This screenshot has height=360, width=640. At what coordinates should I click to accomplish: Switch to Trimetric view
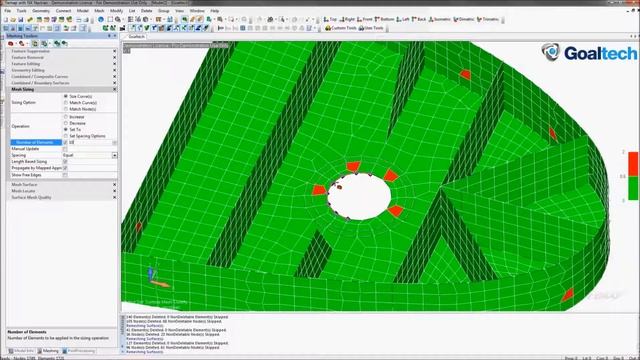pos(488,19)
